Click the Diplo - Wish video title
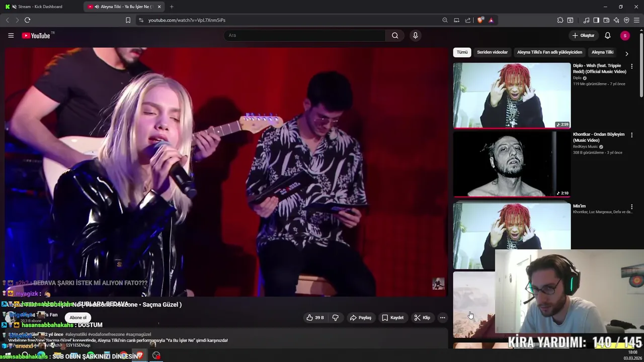 coord(599,68)
